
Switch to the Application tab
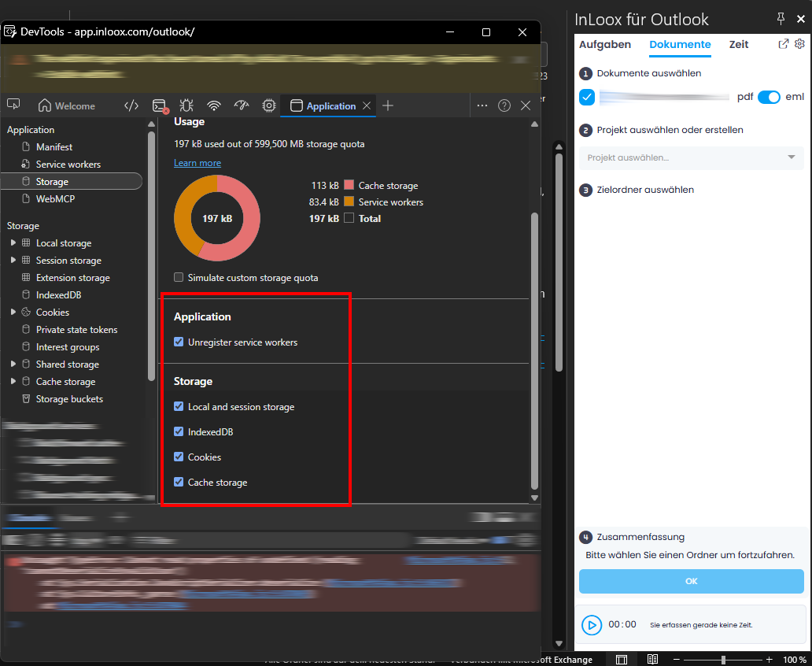click(323, 105)
